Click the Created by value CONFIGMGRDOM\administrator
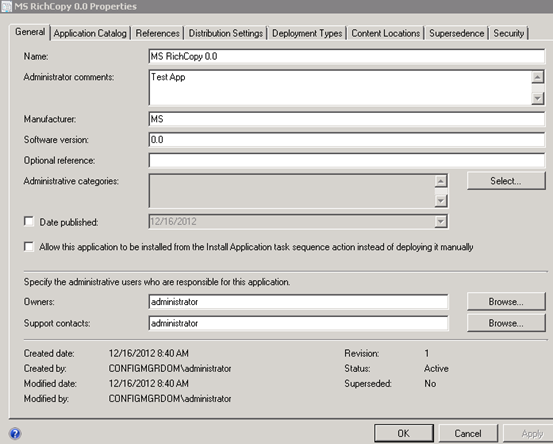 coord(170,369)
